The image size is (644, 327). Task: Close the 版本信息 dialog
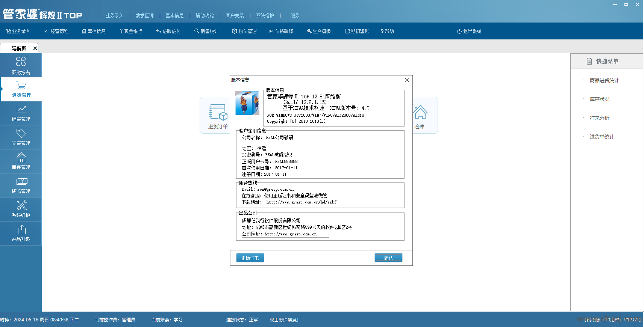pos(406,80)
